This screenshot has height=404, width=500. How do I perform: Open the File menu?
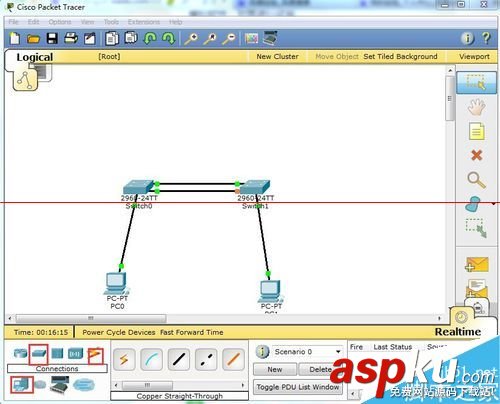coord(14,22)
